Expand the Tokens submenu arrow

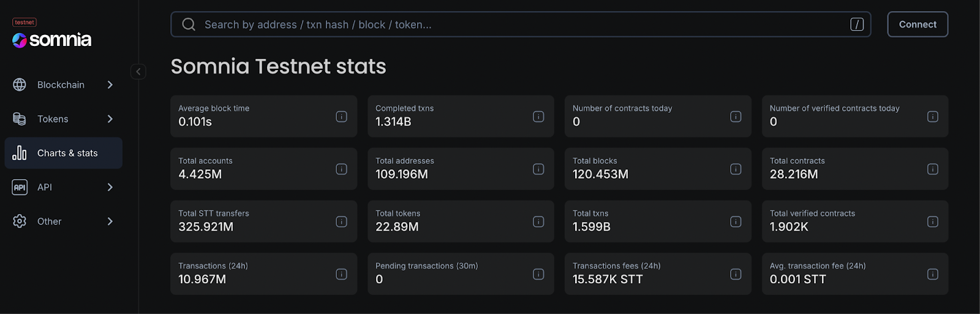tap(110, 119)
